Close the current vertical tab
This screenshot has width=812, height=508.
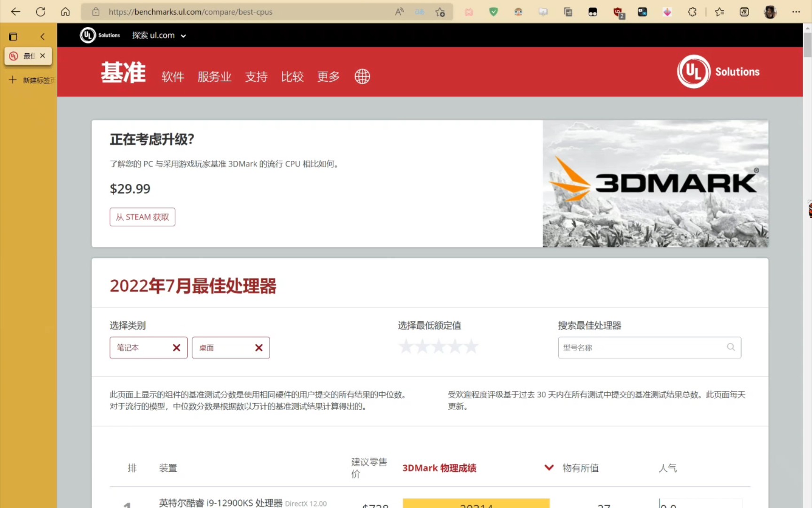tap(43, 56)
